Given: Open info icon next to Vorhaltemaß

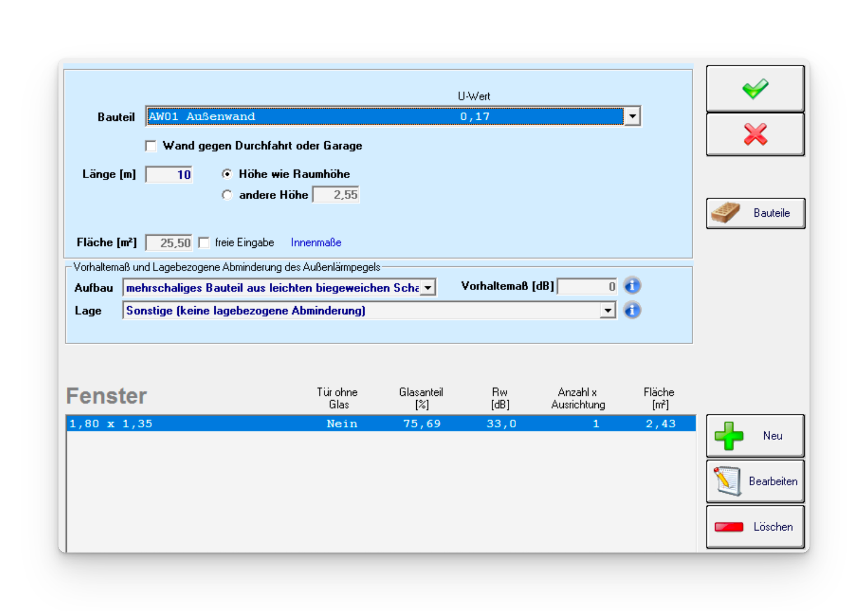Looking at the screenshot, I should coord(632,286).
